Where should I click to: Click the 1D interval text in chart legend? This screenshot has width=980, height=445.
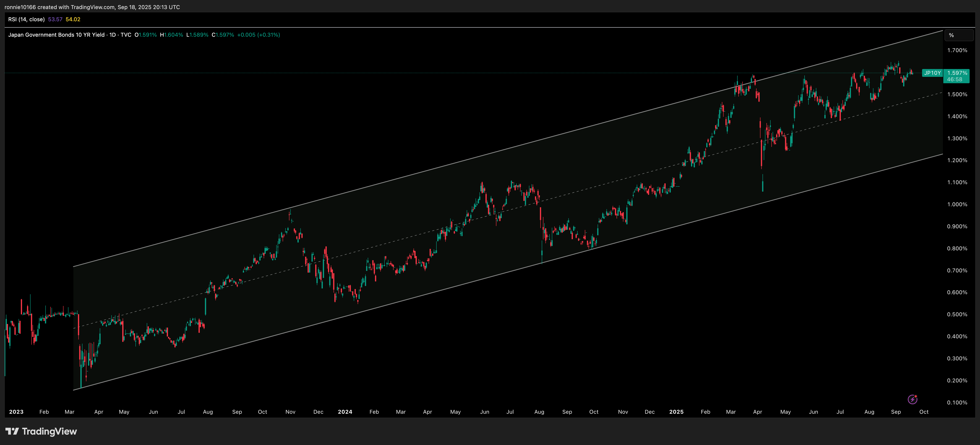tap(113, 35)
